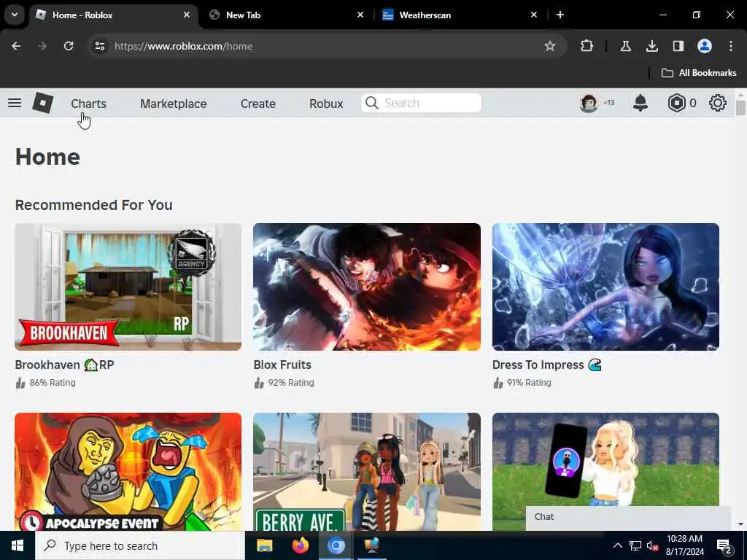Open the All Bookmarks folder
Screen dimensions: 747x560
699,73
